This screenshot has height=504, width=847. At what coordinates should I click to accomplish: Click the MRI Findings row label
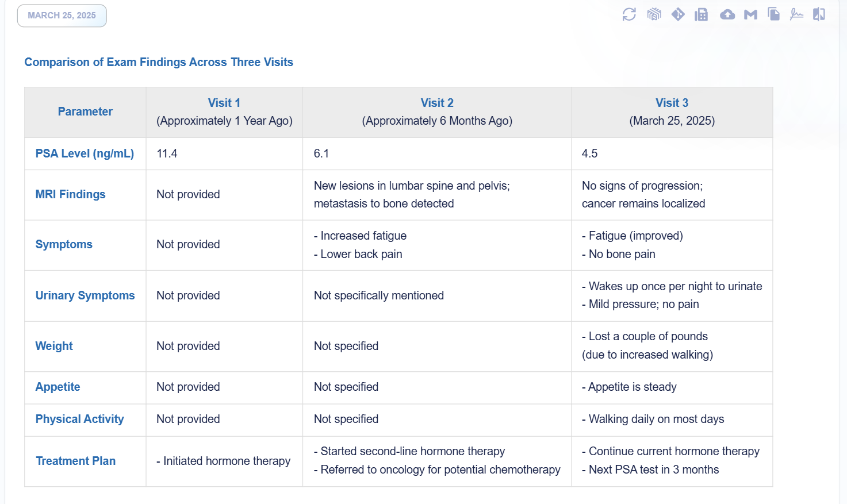coord(71,194)
